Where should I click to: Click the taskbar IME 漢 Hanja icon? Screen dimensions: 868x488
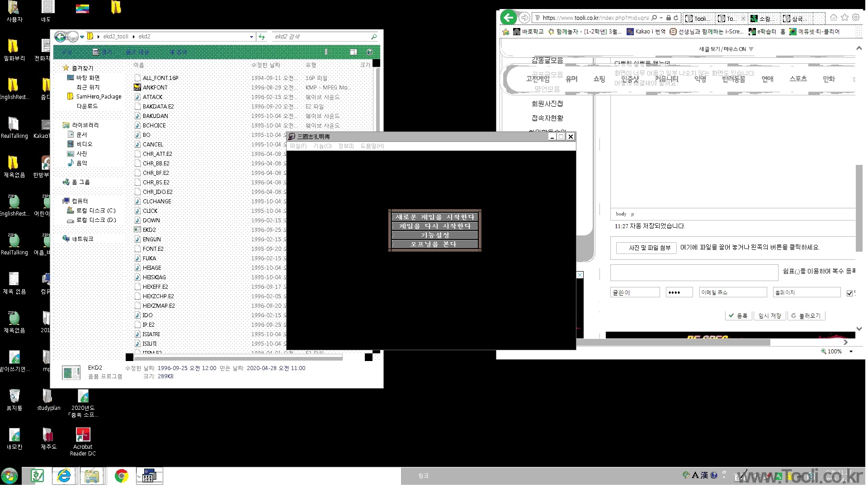704,475
